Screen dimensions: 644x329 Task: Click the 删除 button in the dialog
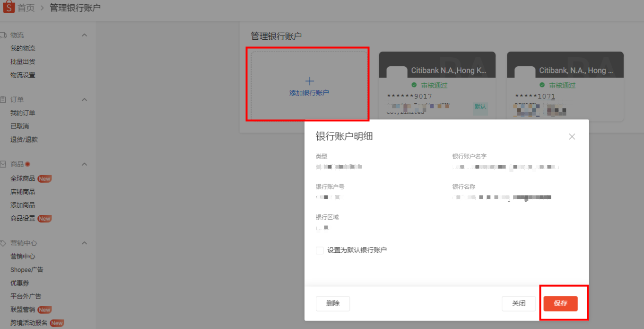(332, 303)
